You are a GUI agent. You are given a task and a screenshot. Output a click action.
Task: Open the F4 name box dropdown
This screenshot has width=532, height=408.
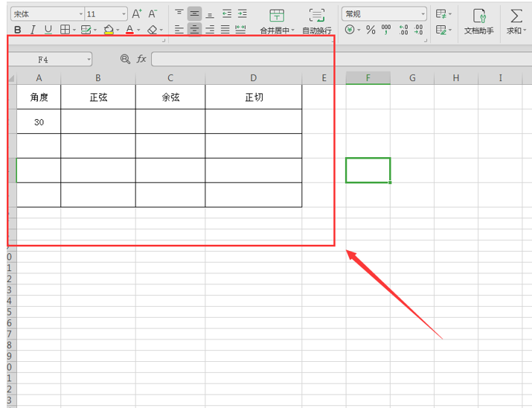(x=89, y=60)
